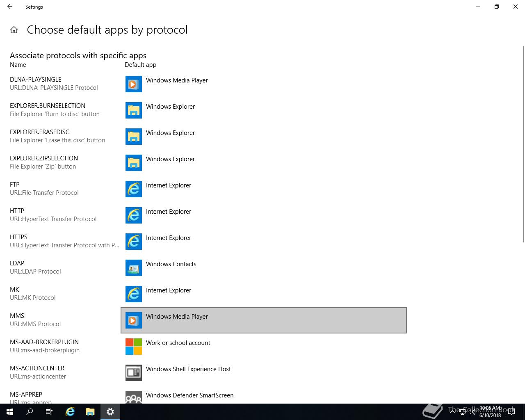Image resolution: width=525 pixels, height=420 pixels.
Task: Click the MS-ACTIONCENTER protocol name
Action: (x=37, y=368)
